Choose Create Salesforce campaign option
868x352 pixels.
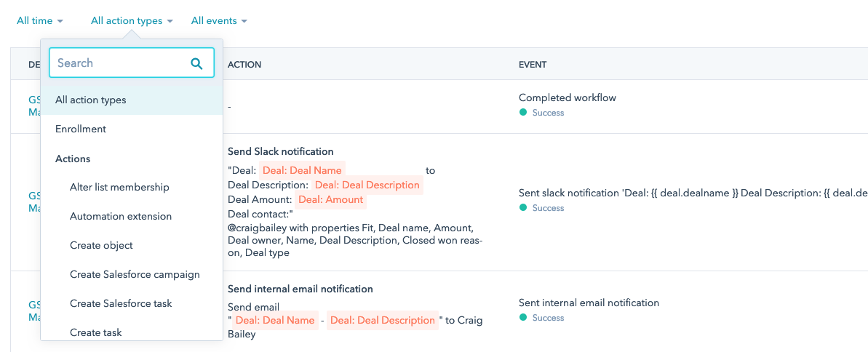pyautogui.click(x=135, y=274)
